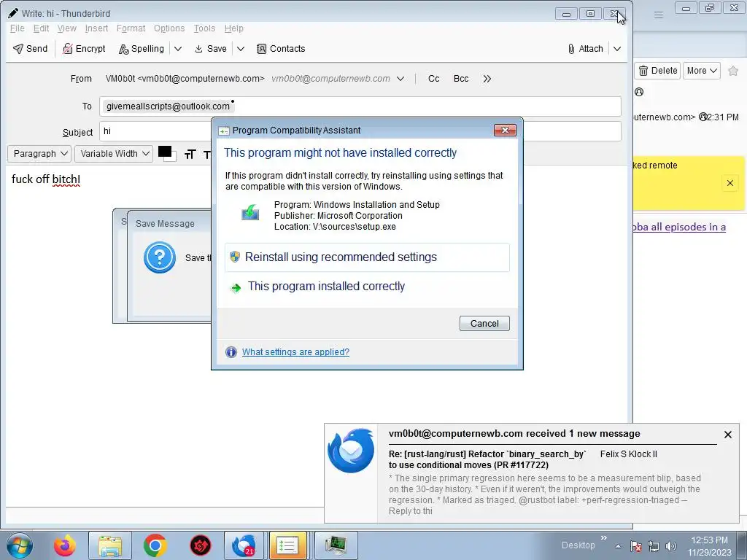The image size is (747, 560).
Task: Delete the message in background window
Action: [x=658, y=71]
